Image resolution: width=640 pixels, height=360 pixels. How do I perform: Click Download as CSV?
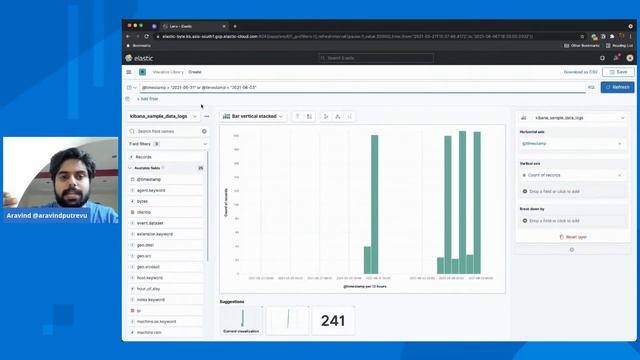point(580,72)
